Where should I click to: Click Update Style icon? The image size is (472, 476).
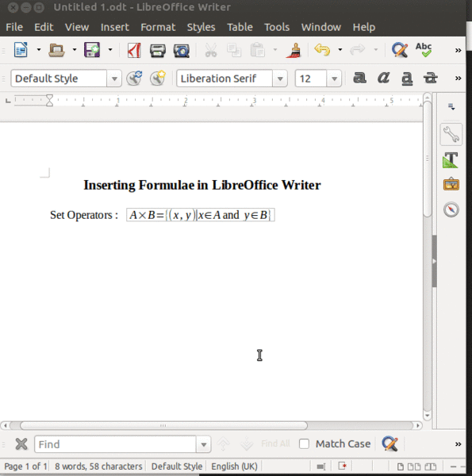[x=134, y=79]
